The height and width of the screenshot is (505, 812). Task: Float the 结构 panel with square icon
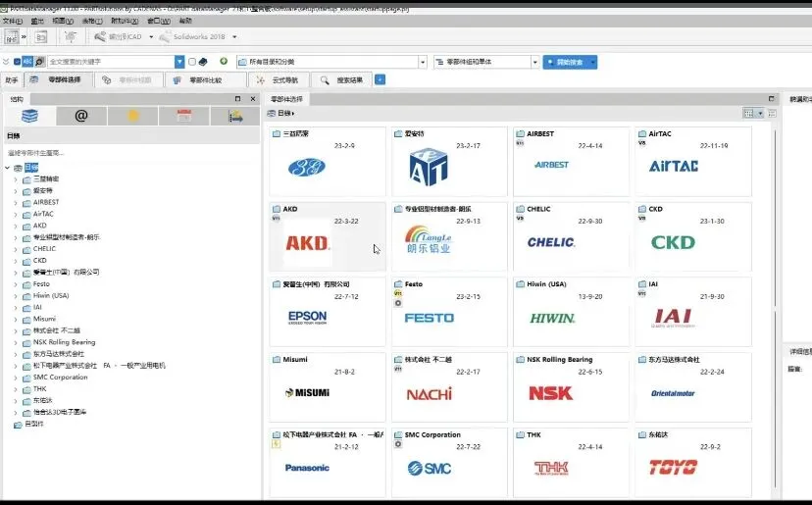click(237, 98)
